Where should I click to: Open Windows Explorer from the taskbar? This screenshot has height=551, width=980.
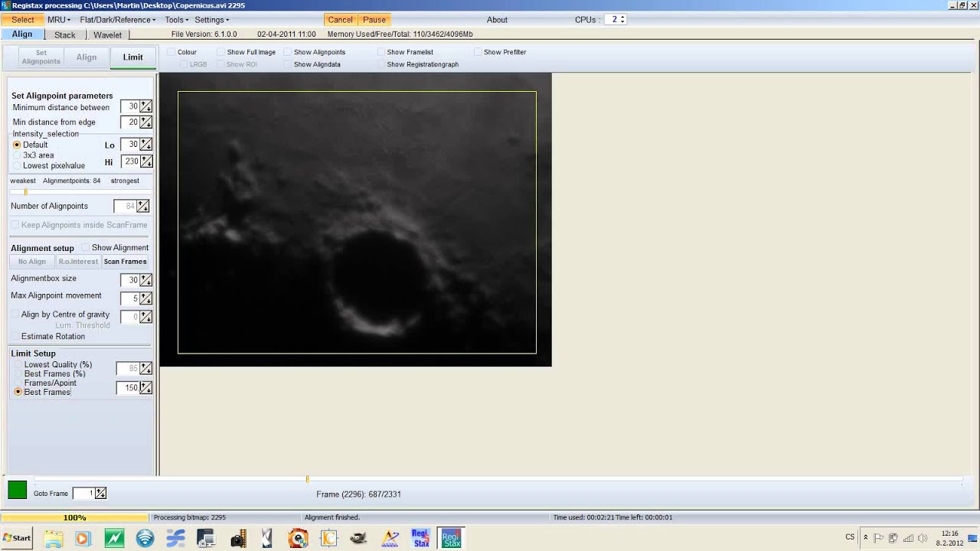click(53, 538)
